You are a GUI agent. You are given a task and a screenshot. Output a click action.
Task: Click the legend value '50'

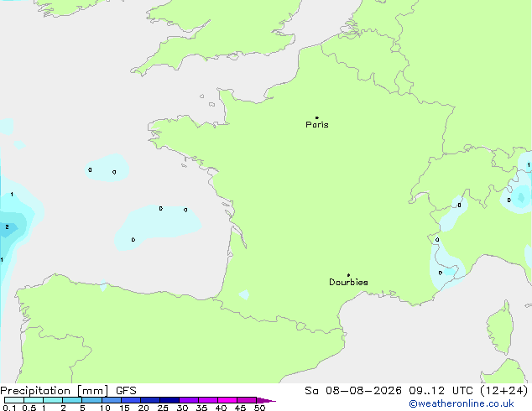[259, 408]
